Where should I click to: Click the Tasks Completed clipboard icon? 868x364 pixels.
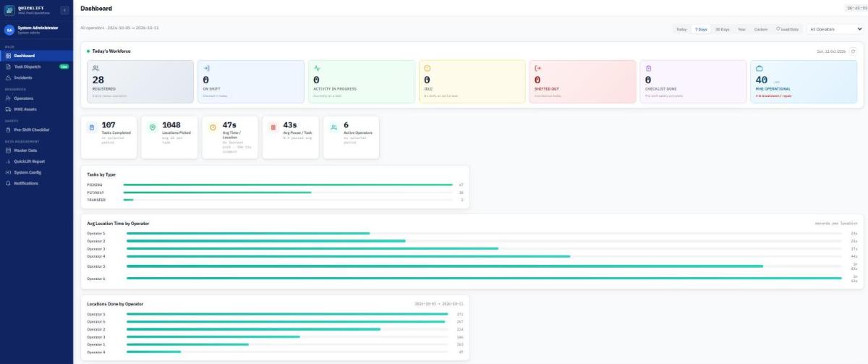[x=91, y=127]
